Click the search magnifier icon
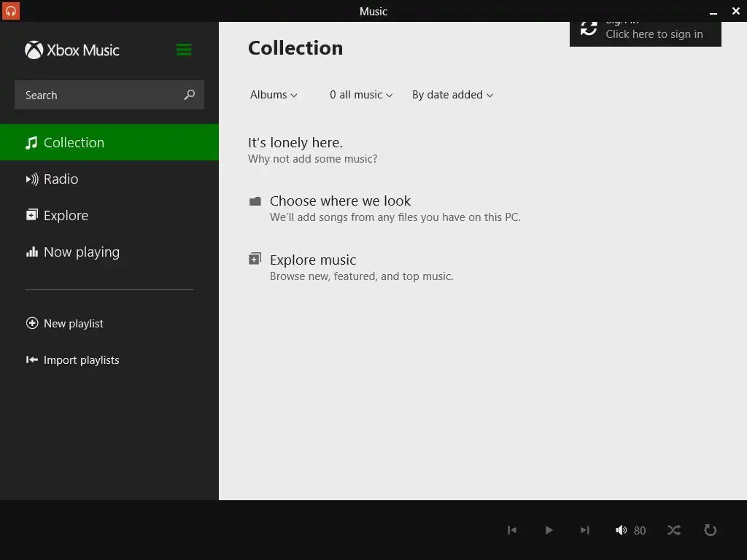Screen dimensions: 747x560 tap(189, 95)
